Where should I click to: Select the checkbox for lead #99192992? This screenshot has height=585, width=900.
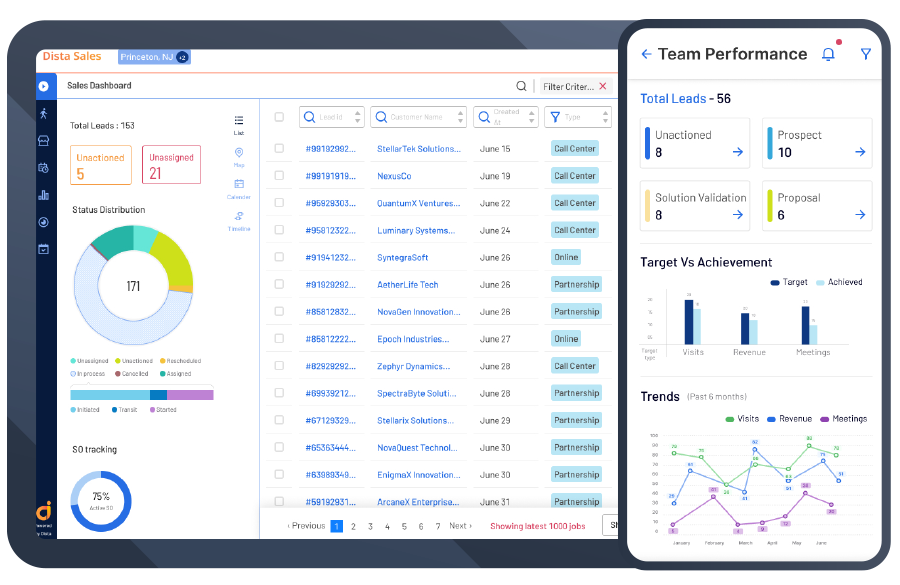point(278,148)
